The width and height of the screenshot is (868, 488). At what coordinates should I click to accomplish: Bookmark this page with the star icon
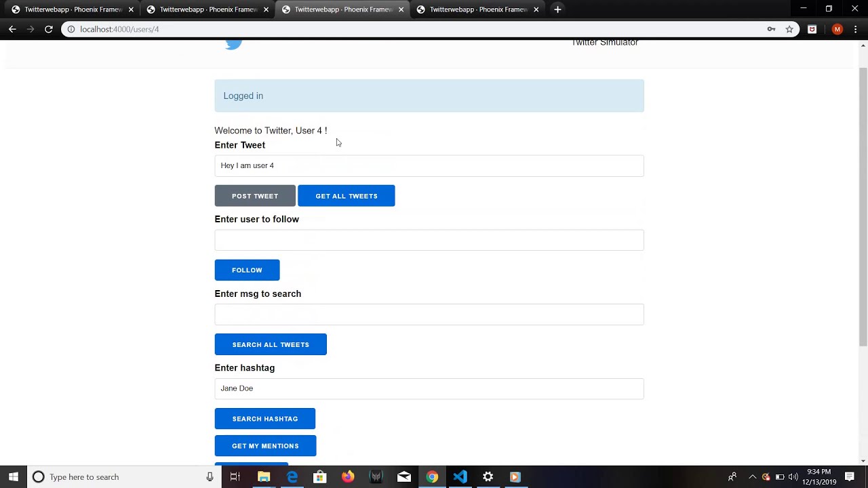(789, 29)
